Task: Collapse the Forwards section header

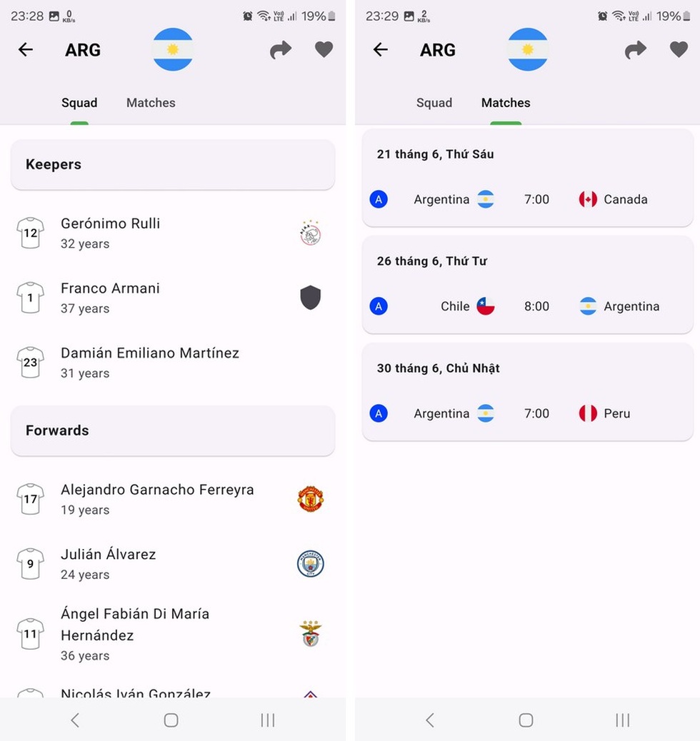Action: tap(172, 430)
